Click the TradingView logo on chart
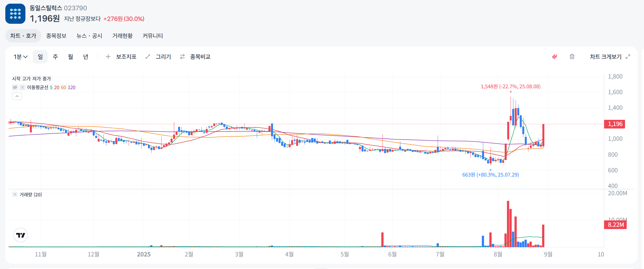644x269 pixels. [21, 235]
